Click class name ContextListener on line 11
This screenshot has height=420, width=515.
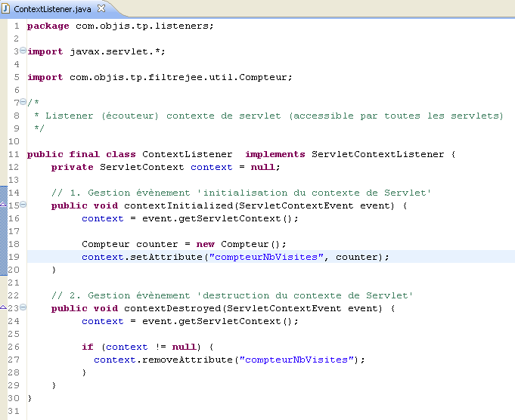coord(188,154)
